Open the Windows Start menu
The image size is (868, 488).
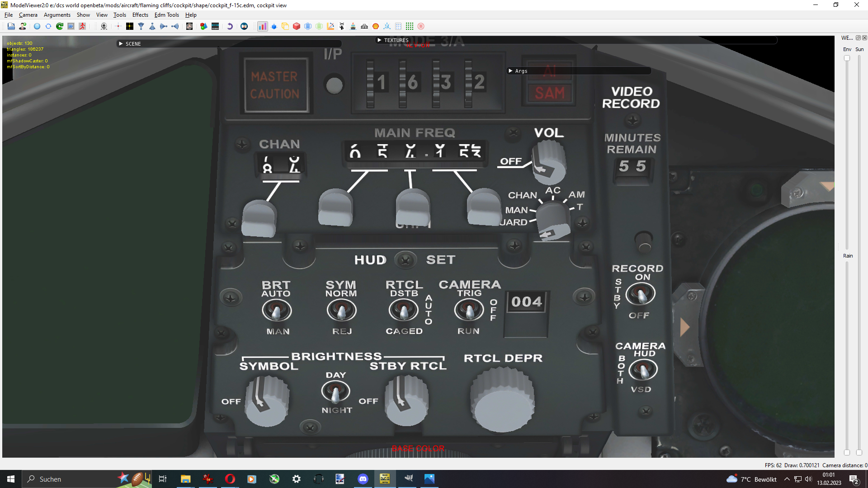click(11, 479)
